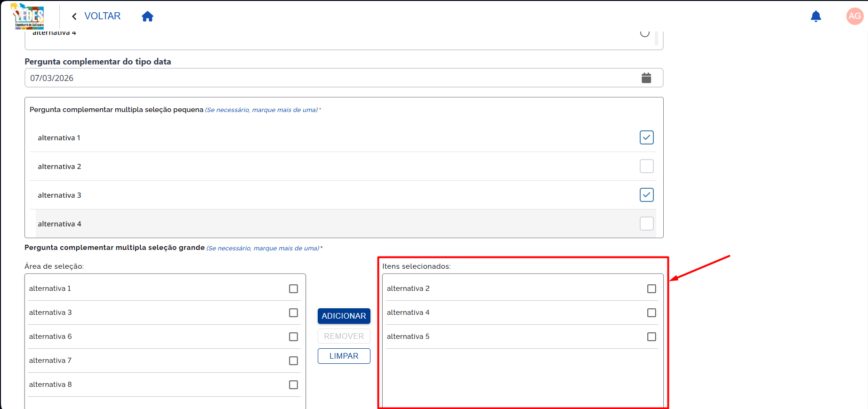This screenshot has width=868, height=409.
Task: Click 'Área de seleção:' label
Action: tap(54, 266)
